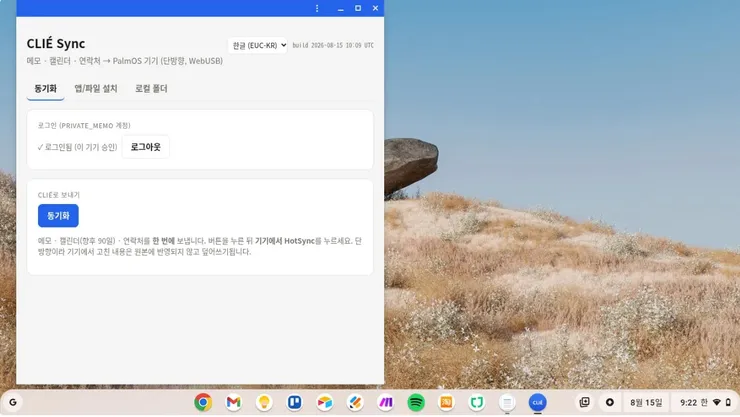Image resolution: width=740 pixels, height=417 pixels.
Task: Open the purple Make app on shelf
Action: tap(386, 402)
